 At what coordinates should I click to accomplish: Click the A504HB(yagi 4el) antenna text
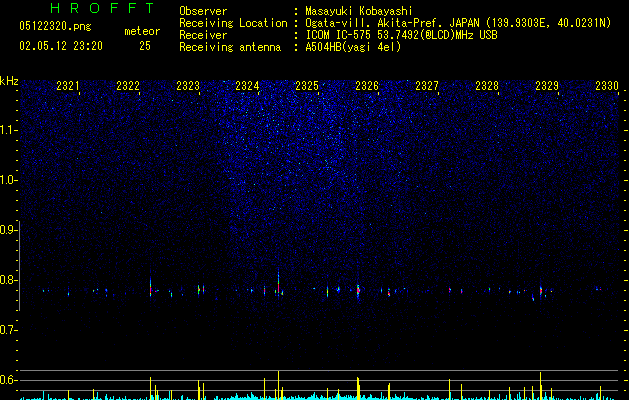pyautogui.click(x=353, y=47)
